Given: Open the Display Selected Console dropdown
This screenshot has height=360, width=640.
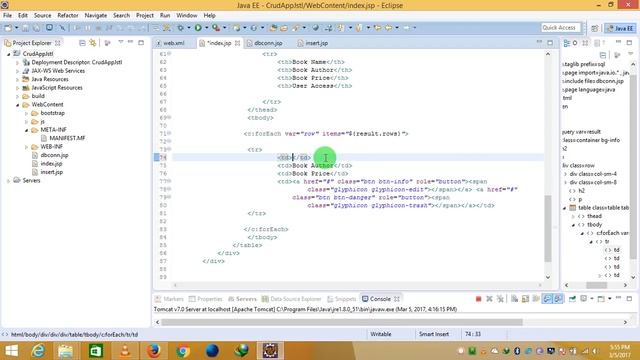Looking at the screenshot, I should [x=592, y=299].
